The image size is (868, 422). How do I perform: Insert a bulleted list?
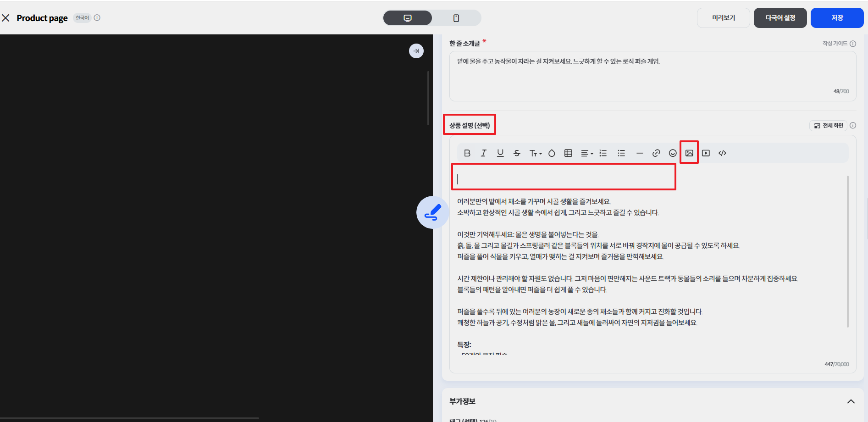[x=621, y=153]
